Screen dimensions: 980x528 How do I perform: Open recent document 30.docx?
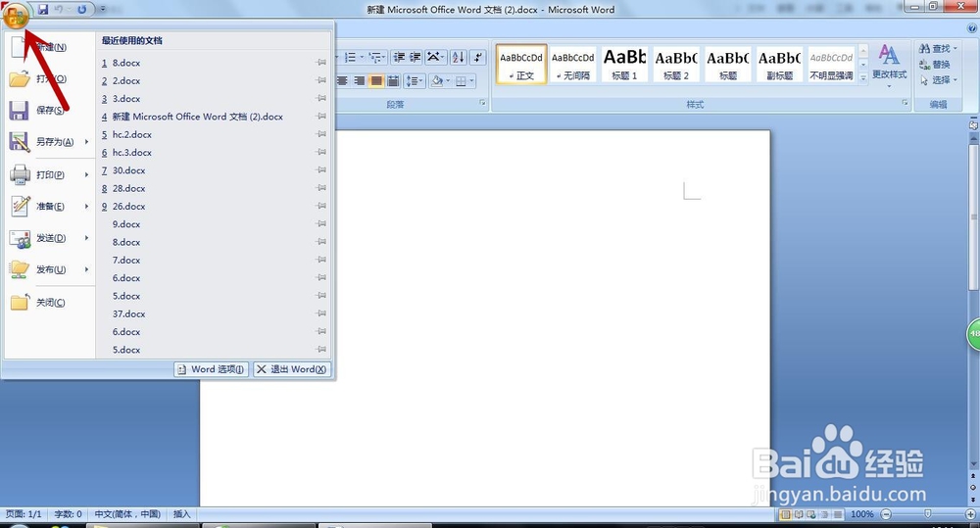coord(215,170)
